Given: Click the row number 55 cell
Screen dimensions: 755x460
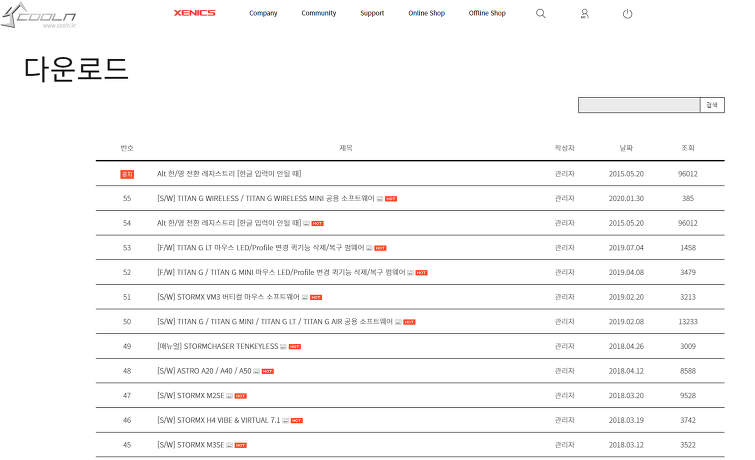Looking at the screenshot, I should click(127, 198).
